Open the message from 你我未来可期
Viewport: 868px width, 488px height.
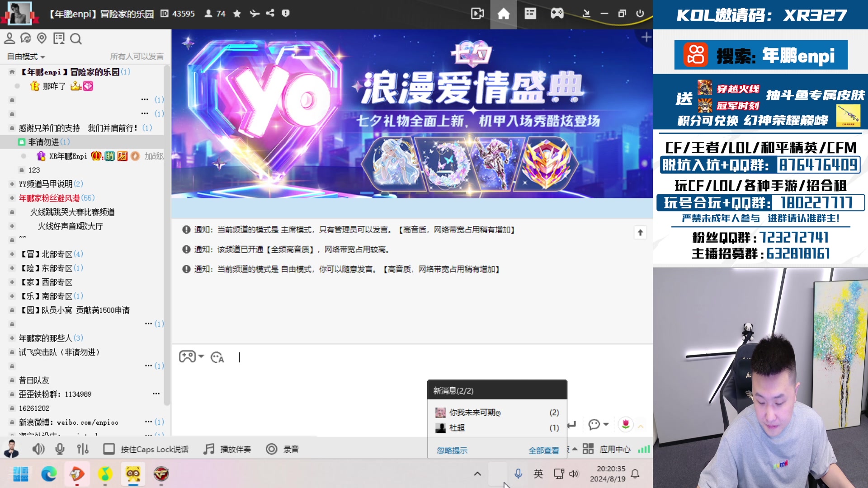pyautogui.click(x=497, y=412)
